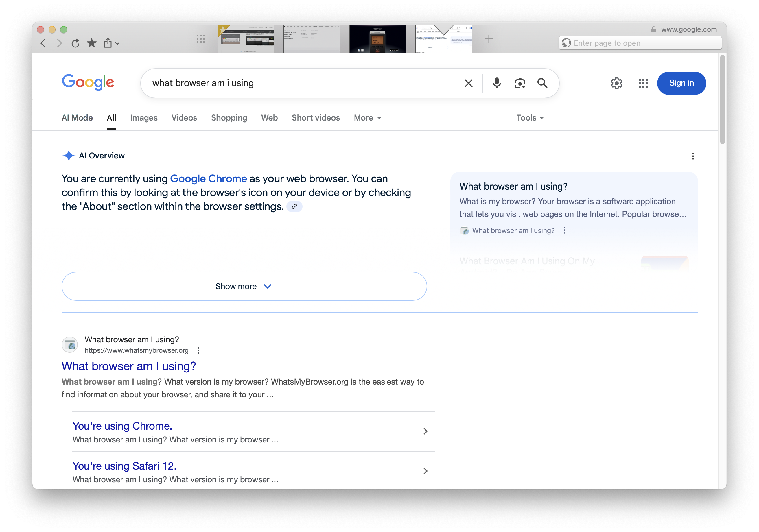This screenshot has height=532, width=759.
Task: Click the source link chip icon
Action: click(x=294, y=206)
